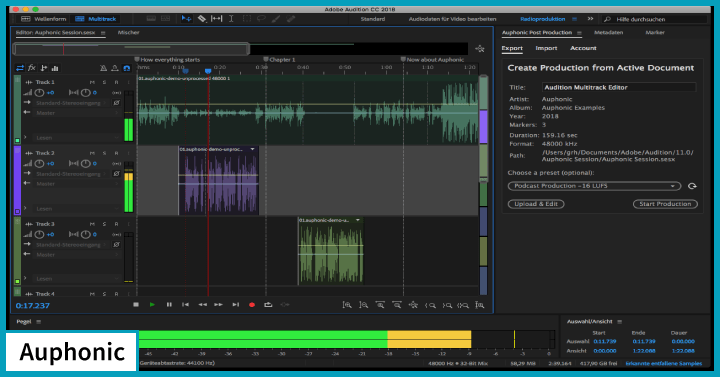Click the Start Production button

coord(665,204)
